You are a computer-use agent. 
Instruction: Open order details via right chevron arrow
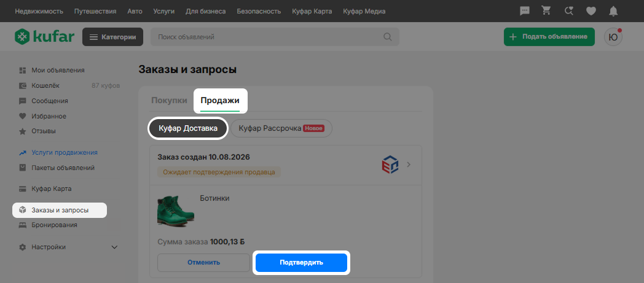click(x=409, y=165)
